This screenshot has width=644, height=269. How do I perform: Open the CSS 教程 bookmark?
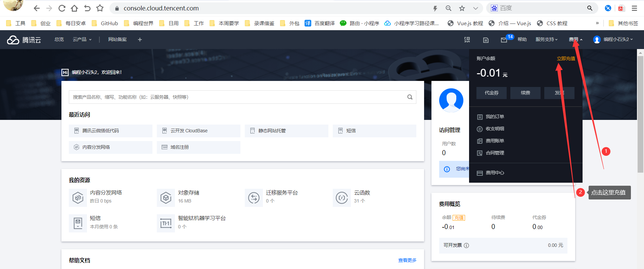coord(552,23)
